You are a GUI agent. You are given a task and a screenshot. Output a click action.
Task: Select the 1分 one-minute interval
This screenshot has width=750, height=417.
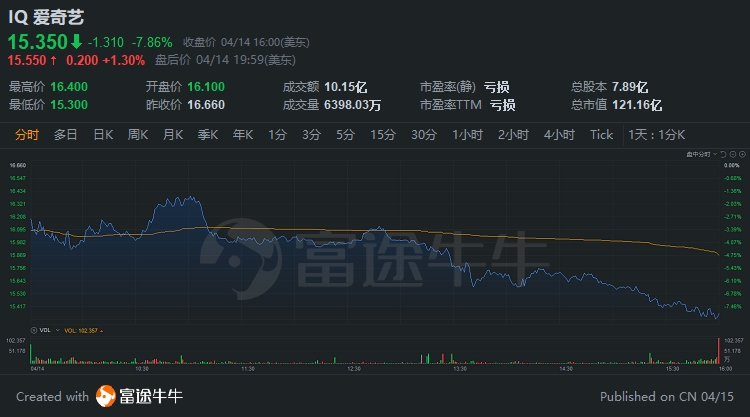(x=277, y=135)
